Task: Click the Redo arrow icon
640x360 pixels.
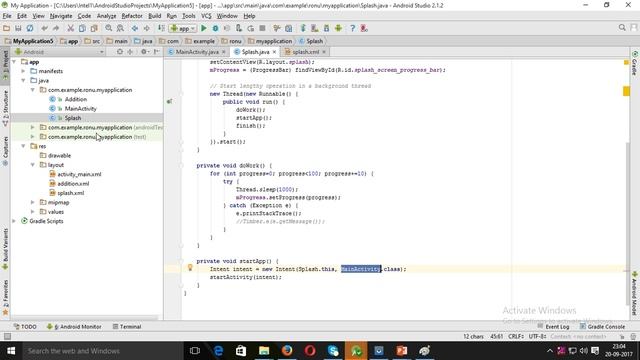Action: [56, 28]
